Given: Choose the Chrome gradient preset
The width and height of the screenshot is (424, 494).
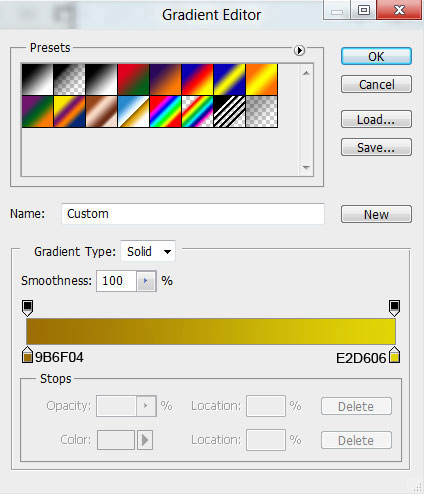Looking at the screenshot, I should click(x=133, y=111).
